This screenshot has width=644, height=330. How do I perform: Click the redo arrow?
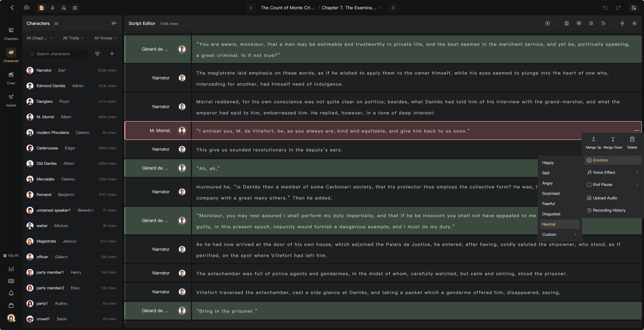click(x=618, y=8)
